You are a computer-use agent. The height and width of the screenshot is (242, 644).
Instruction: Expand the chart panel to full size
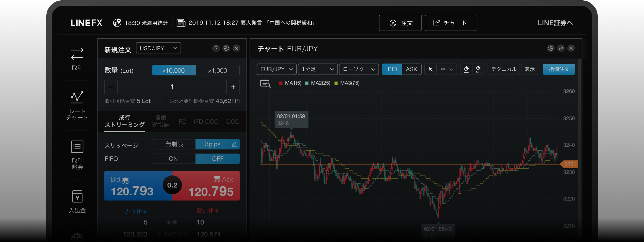click(561, 48)
